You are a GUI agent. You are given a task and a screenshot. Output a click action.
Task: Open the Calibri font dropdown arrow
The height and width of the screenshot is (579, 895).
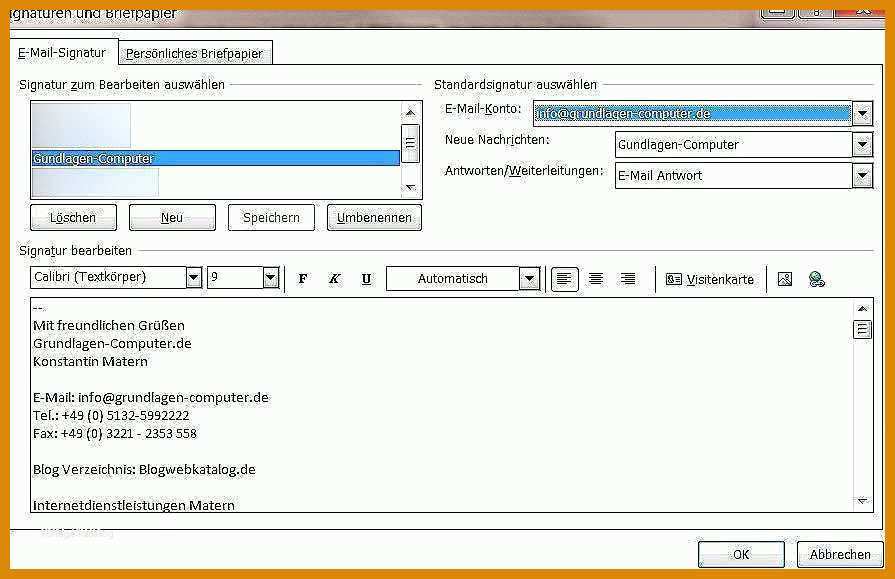194,278
